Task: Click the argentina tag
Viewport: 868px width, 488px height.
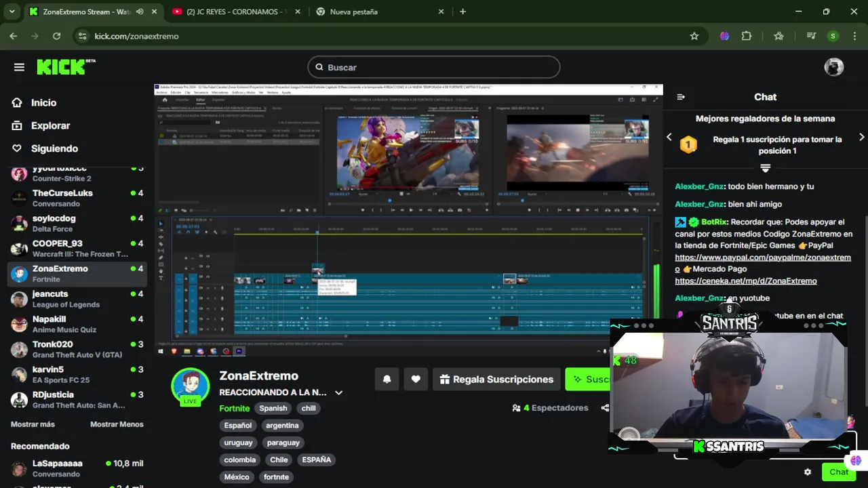Action: coord(282,426)
